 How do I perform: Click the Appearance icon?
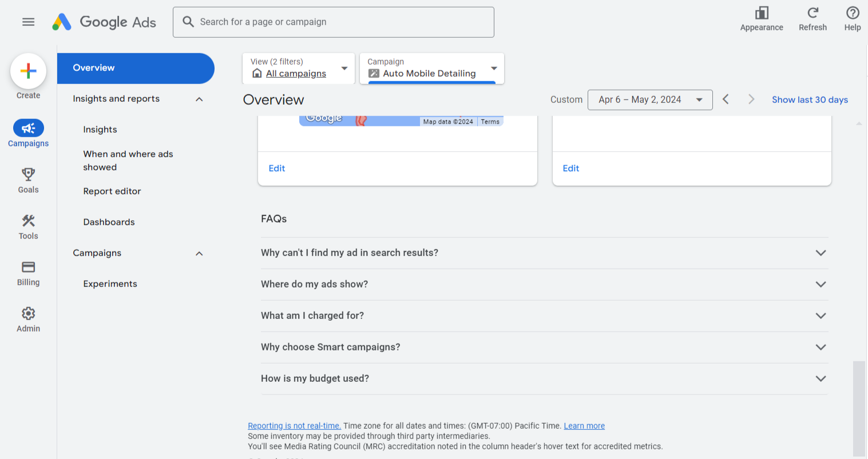(x=761, y=13)
